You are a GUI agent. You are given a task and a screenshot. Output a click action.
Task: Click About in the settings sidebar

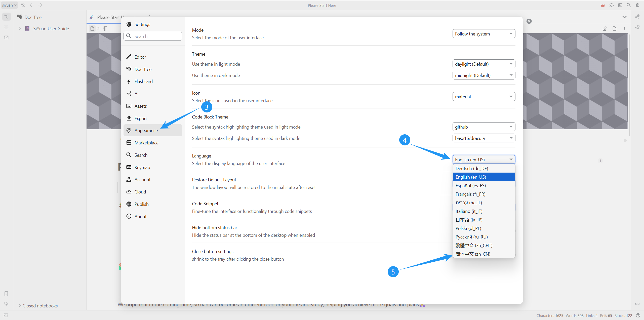[140, 216]
